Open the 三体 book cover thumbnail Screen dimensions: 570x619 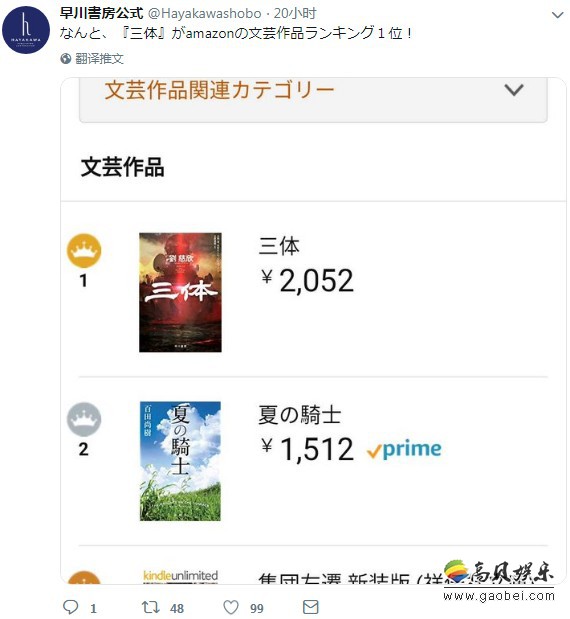pyautogui.click(x=180, y=292)
